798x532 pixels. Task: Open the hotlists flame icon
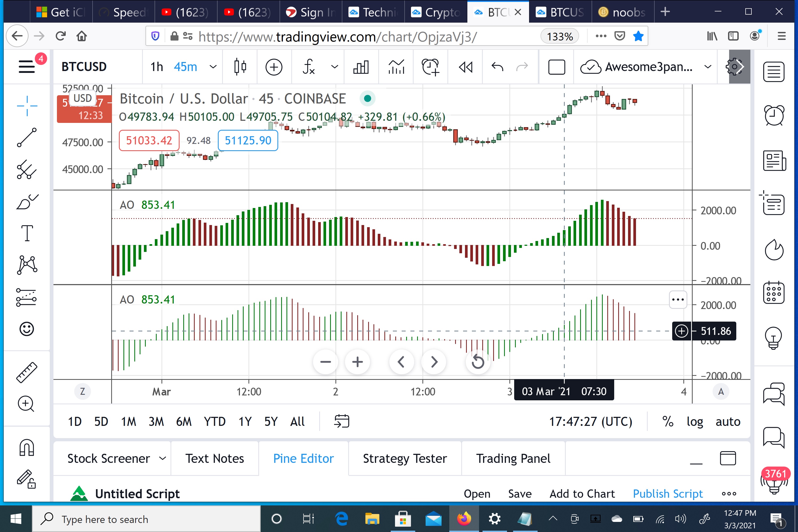pos(774,250)
